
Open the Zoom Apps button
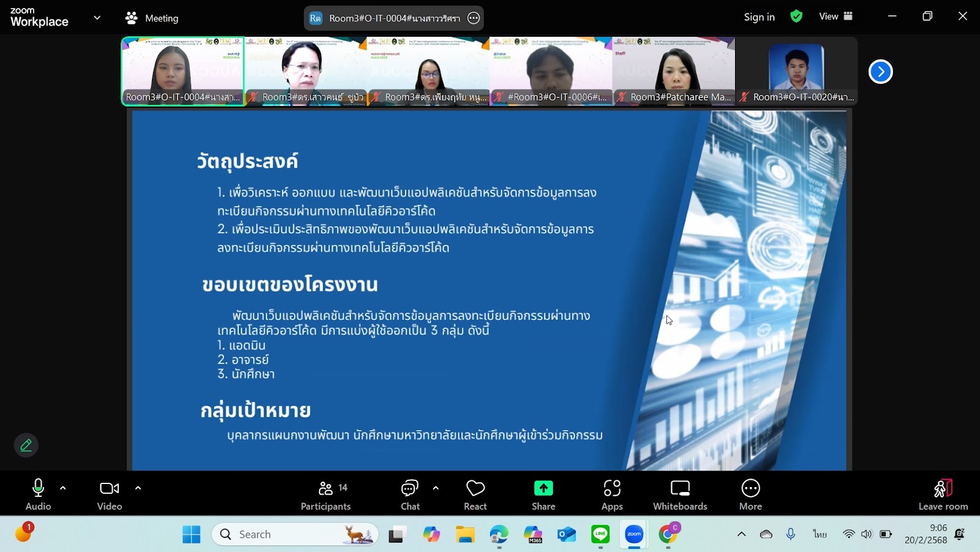[612, 494]
